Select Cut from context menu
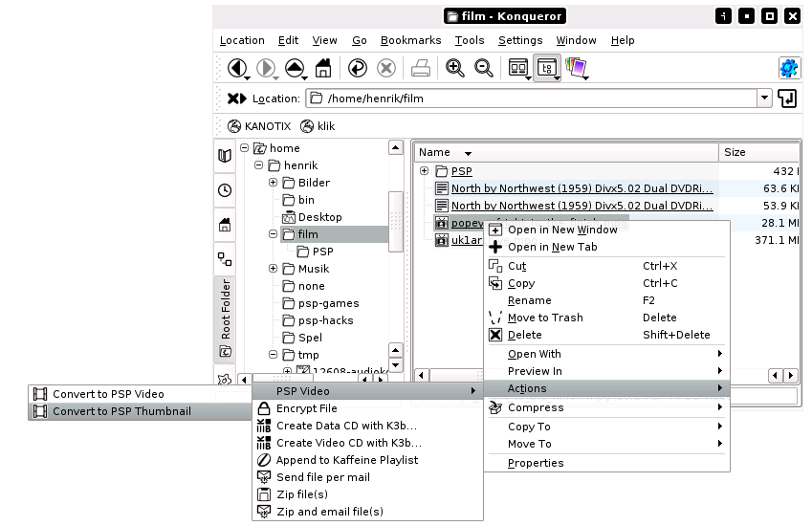 tap(606, 266)
